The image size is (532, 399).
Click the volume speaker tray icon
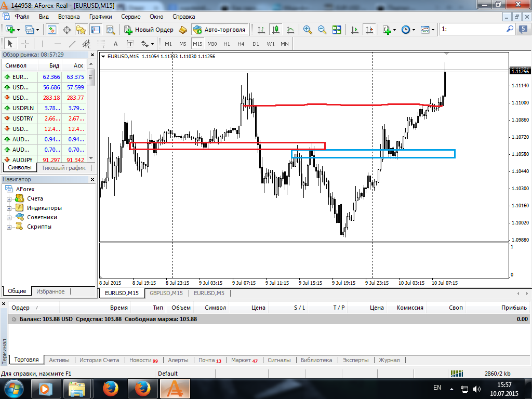tap(477, 389)
